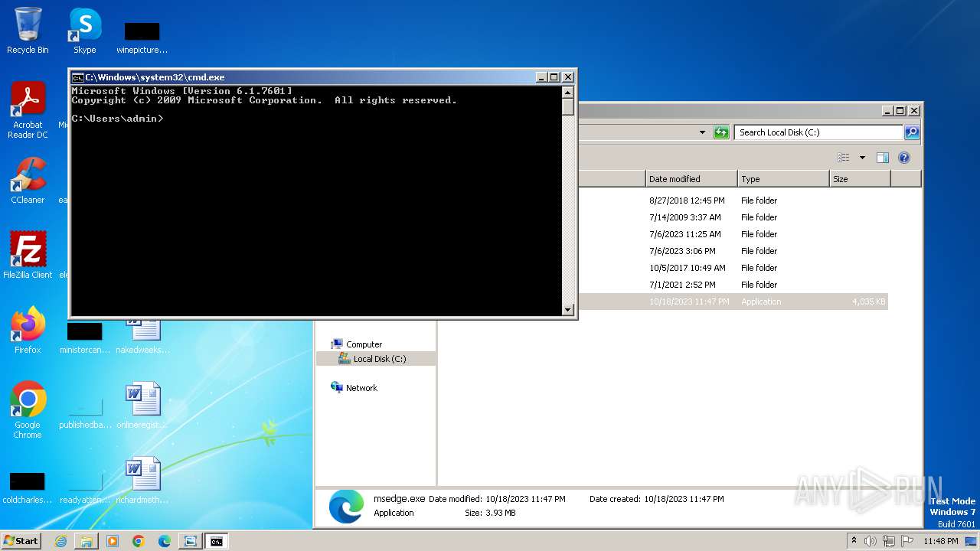Click the Explorer search magnifier button
Screen dimensions: 980x551
point(911,132)
